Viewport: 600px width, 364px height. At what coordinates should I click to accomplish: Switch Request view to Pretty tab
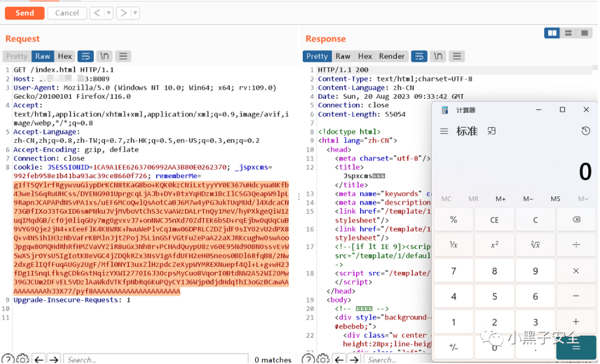pyautogui.click(x=17, y=56)
